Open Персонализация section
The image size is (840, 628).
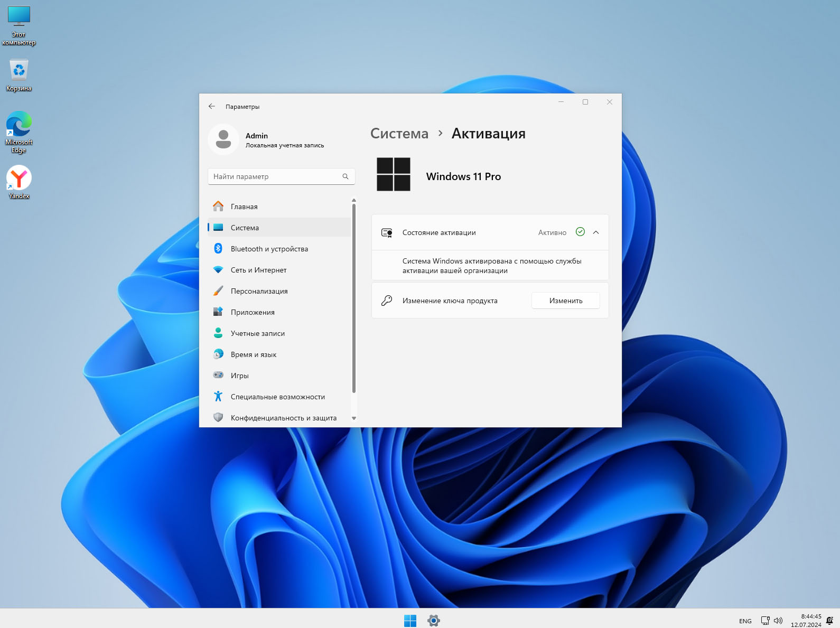coord(279,291)
